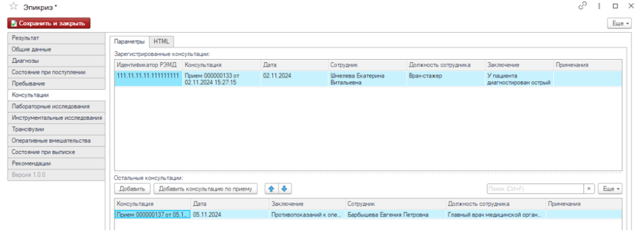This screenshot has height=237, width=644.
Task: Open the Рекомендации section
Action: tap(56, 163)
